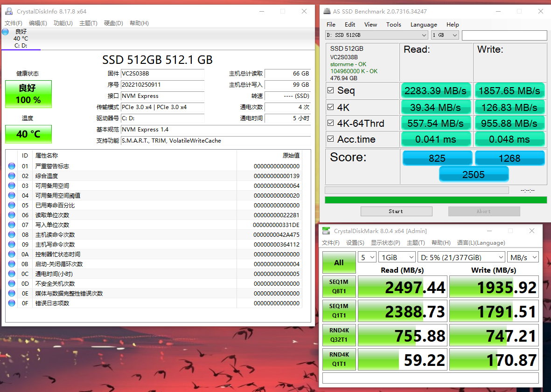Click the green 良好 100% health indicator

pos(28,94)
